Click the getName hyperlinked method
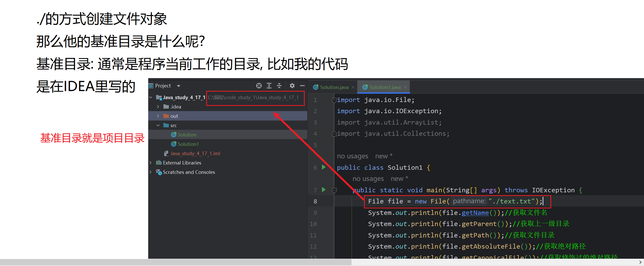Viewport: 644px width, 266px height. (x=475, y=213)
